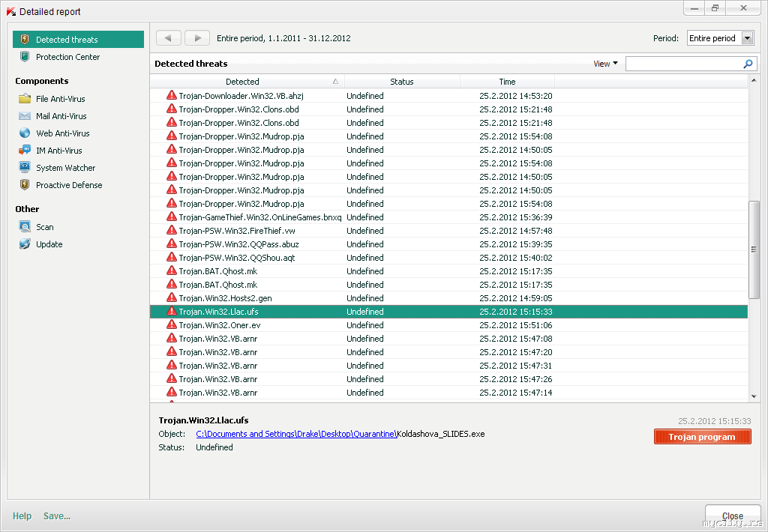Image resolution: width=768 pixels, height=532 pixels.
Task: Click the Mail Anti-Virus envelope icon
Action: click(25, 116)
